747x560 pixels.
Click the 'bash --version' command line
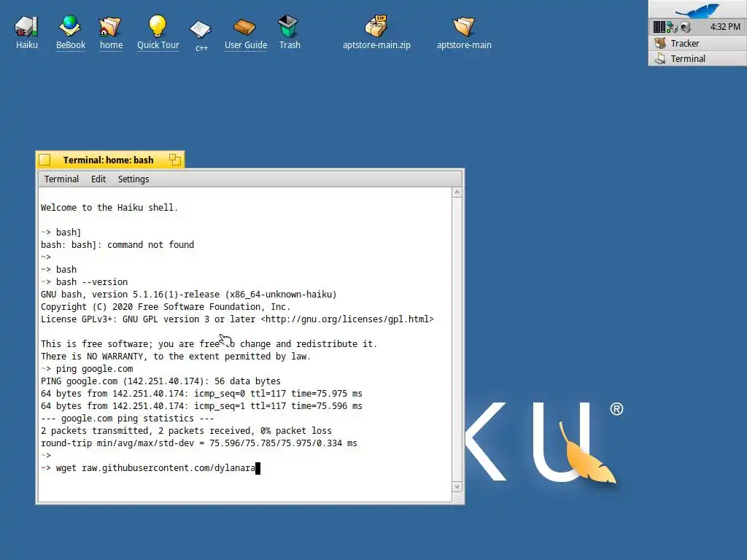click(85, 282)
